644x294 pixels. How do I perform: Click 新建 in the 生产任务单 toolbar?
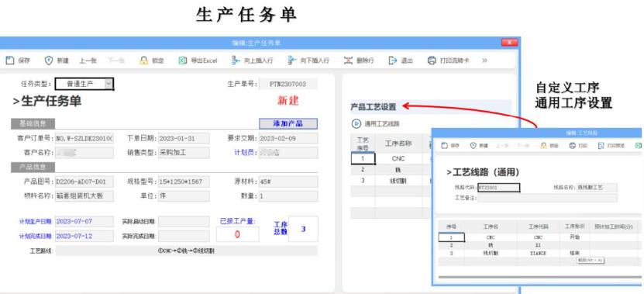[57, 61]
